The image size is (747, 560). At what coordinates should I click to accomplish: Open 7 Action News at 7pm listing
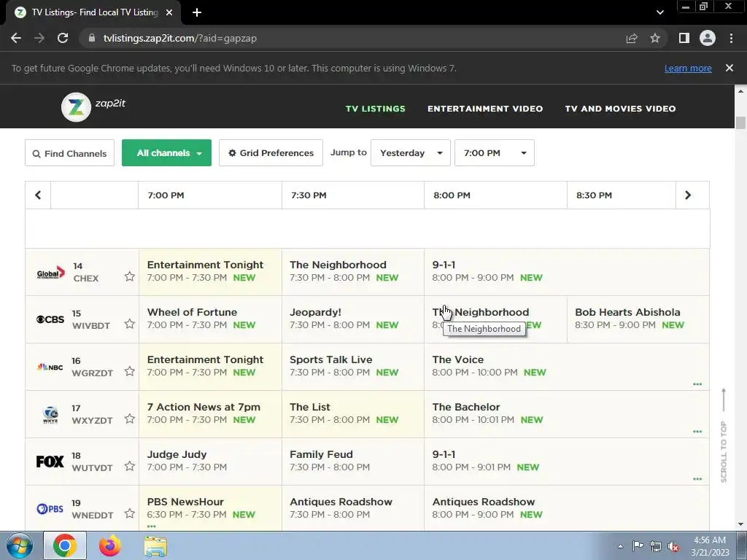[x=204, y=407]
